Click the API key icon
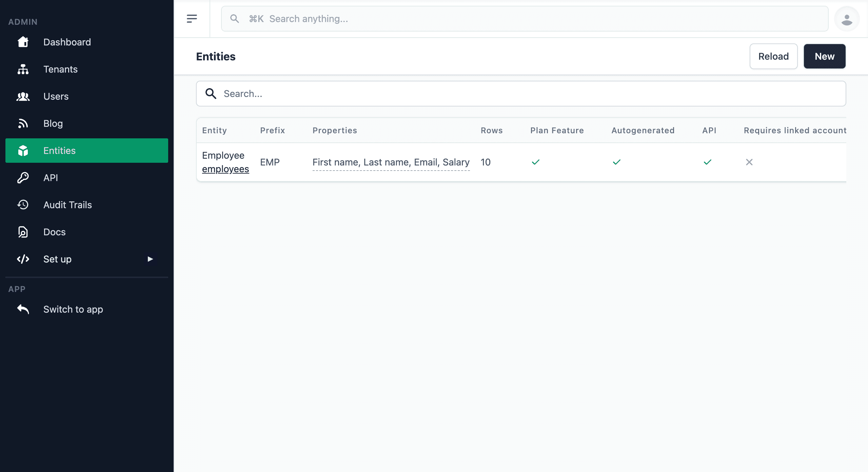Viewport: 868px width, 472px height. (23, 178)
